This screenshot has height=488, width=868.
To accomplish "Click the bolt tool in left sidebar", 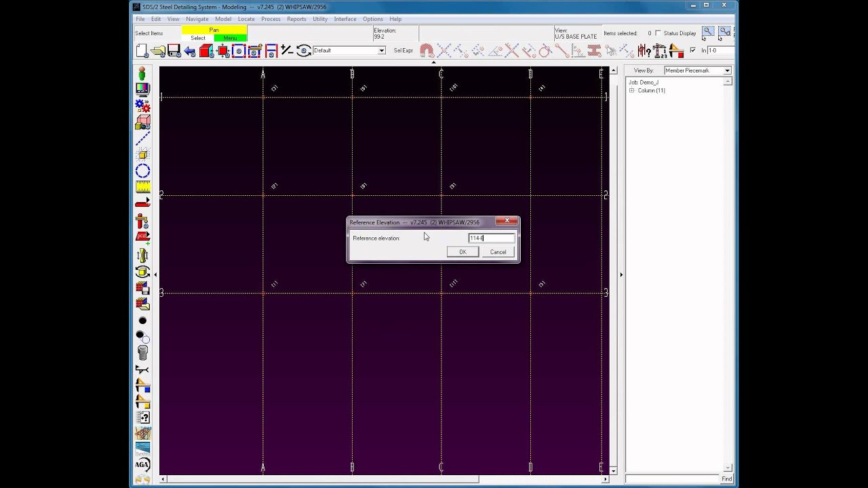I will tap(142, 352).
